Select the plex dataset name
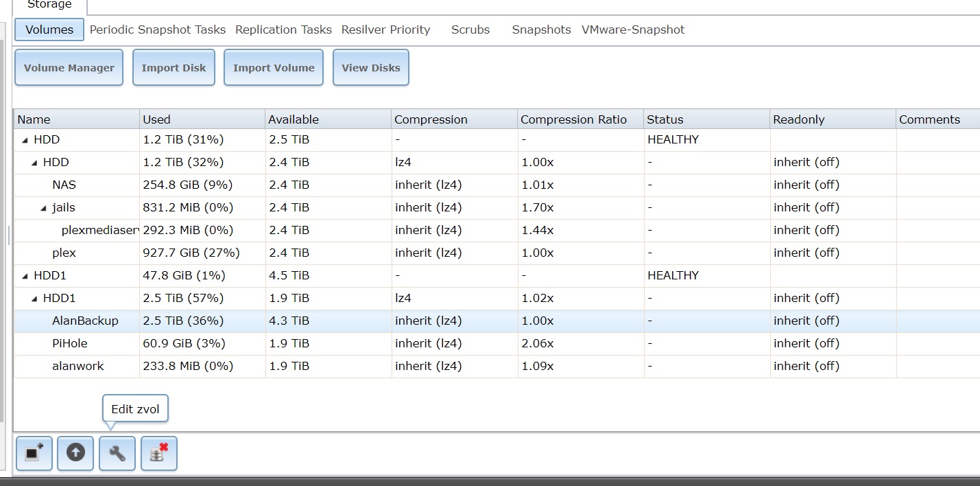Image resolution: width=980 pixels, height=486 pixels. click(64, 253)
